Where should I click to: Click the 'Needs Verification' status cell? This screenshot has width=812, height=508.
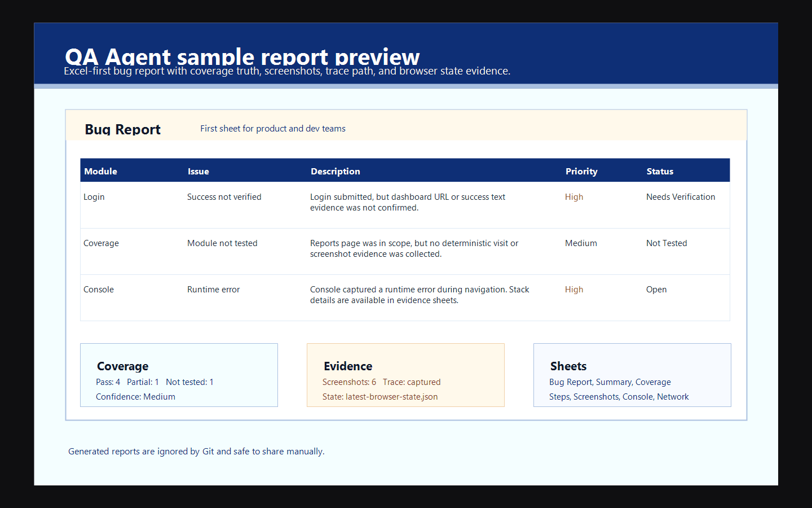[681, 197]
